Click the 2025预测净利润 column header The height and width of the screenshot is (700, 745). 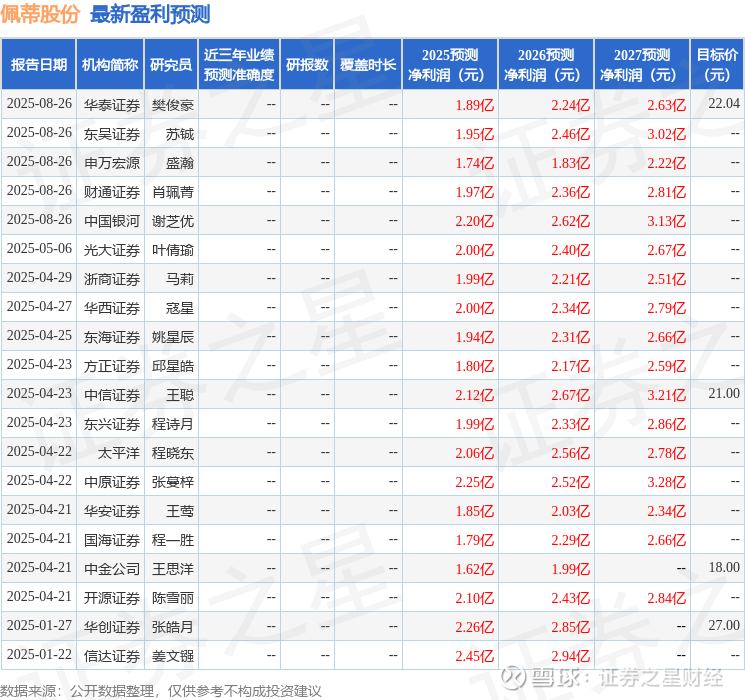[450, 65]
